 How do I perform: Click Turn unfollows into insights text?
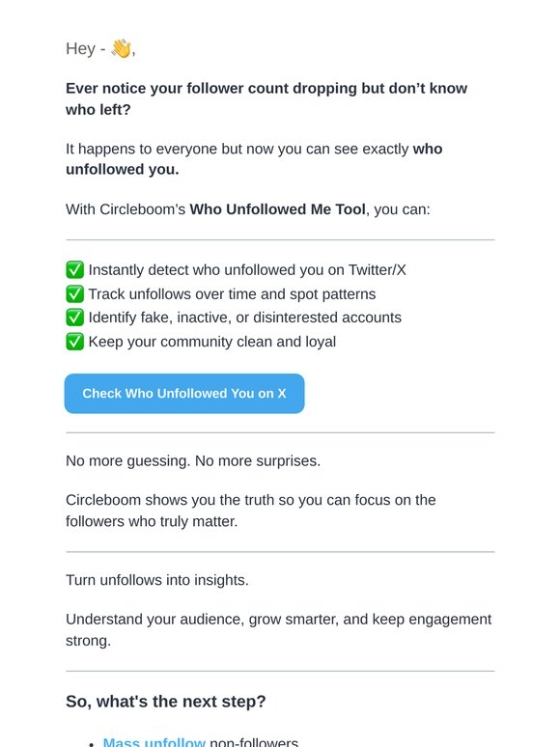click(x=157, y=580)
